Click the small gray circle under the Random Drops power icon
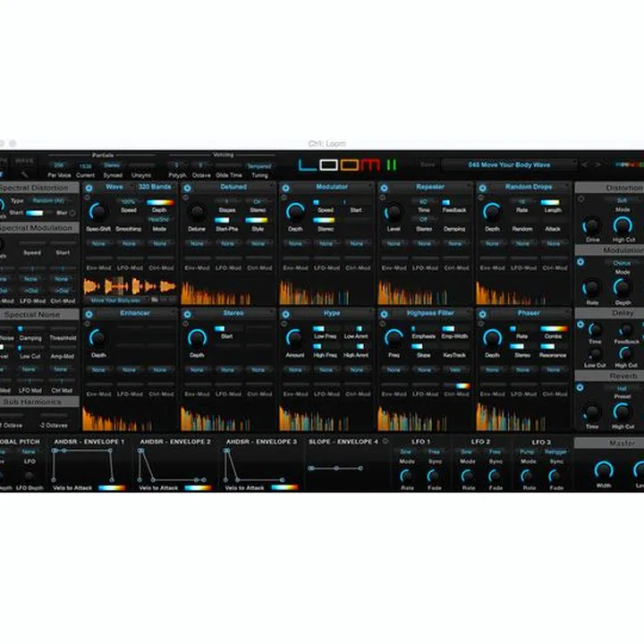This screenshot has height=644, width=644. 481,198
